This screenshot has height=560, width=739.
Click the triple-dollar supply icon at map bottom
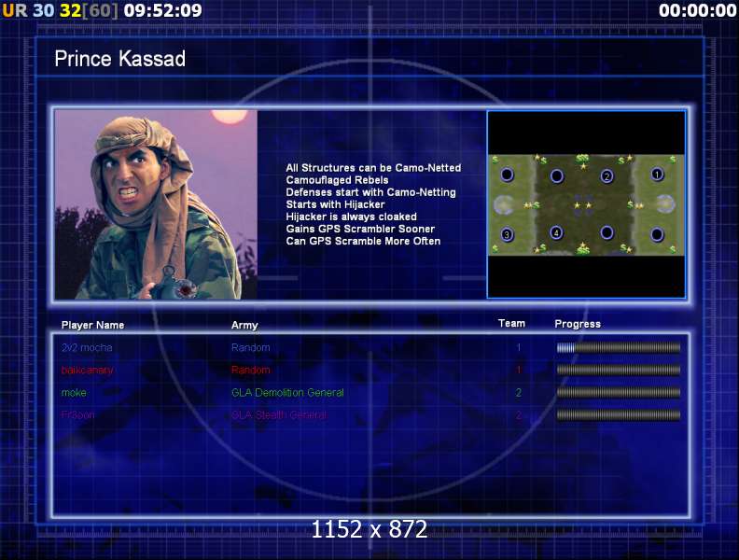582,251
